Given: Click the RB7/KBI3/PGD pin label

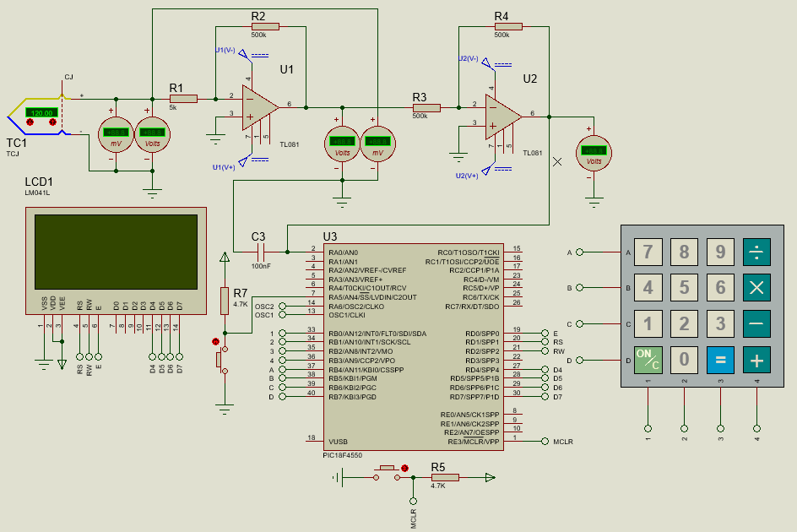Looking at the screenshot, I should pyautogui.click(x=352, y=397).
